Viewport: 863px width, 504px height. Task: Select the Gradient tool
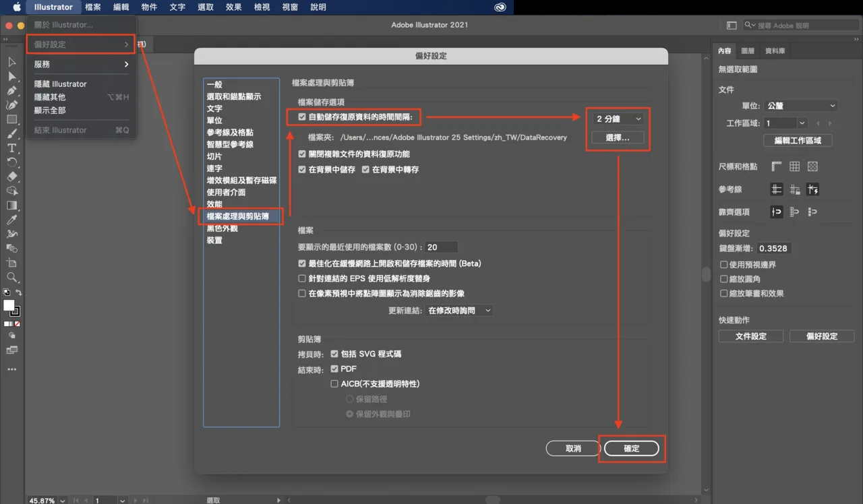point(11,206)
